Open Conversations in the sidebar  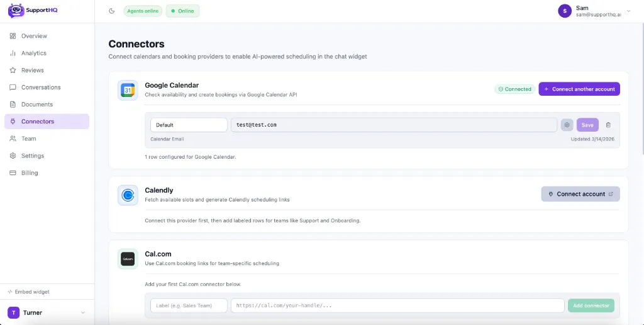point(47,87)
